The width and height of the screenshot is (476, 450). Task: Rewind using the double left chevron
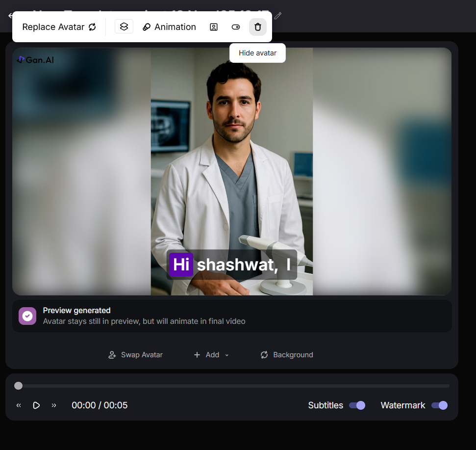pyautogui.click(x=19, y=405)
